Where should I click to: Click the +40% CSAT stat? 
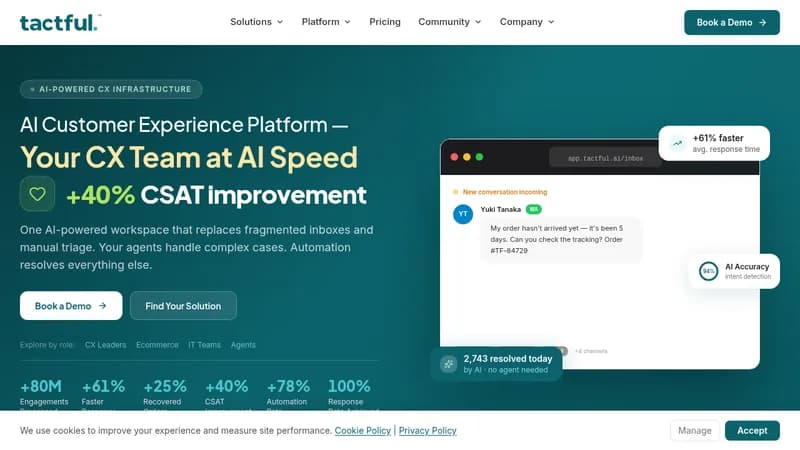point(227,394)
